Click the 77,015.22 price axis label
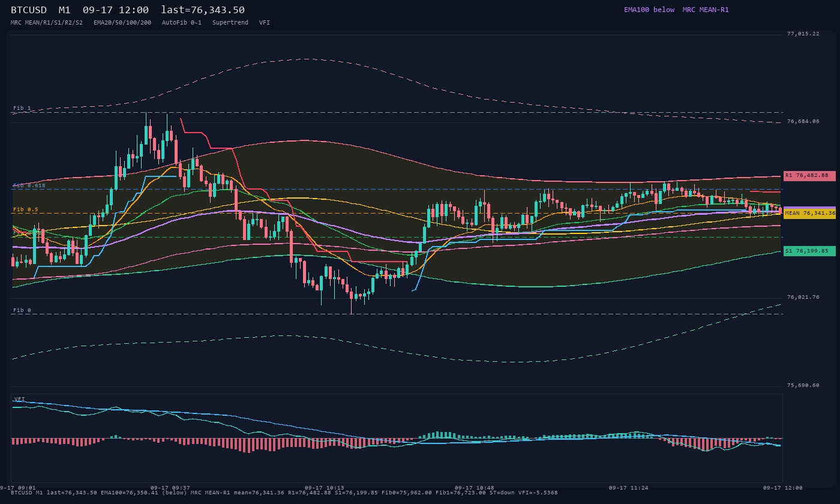 click(x=803, y=34)
